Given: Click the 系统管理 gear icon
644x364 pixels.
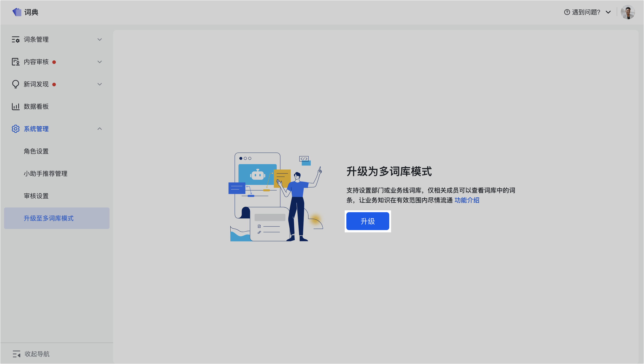Looking at the screenshot, I should click(15, 129).
